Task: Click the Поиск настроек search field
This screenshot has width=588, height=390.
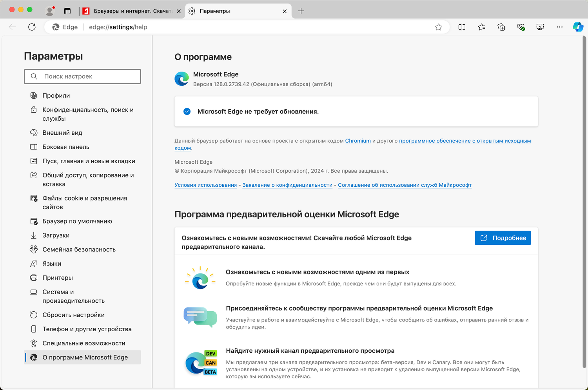Action: point(82,76)
